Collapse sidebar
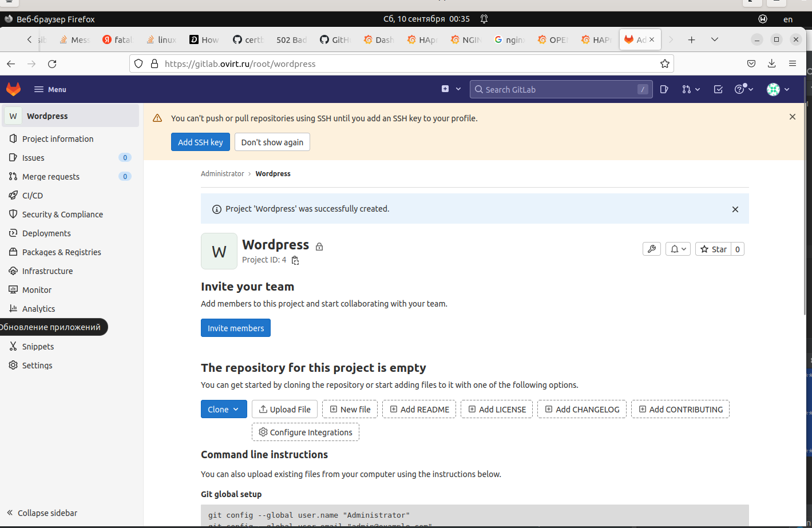Image resolution: width=812 pixels, height=528 pixels. 42,513
